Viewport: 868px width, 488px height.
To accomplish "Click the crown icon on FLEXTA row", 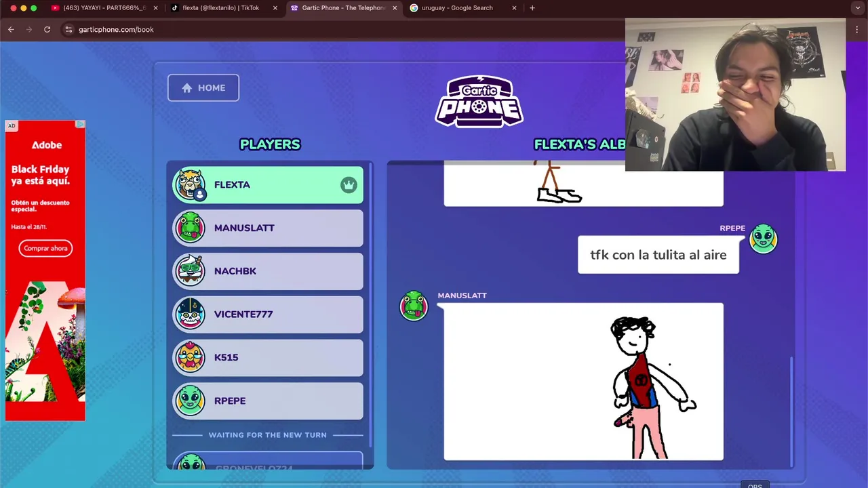I will (x=349, y=184).
